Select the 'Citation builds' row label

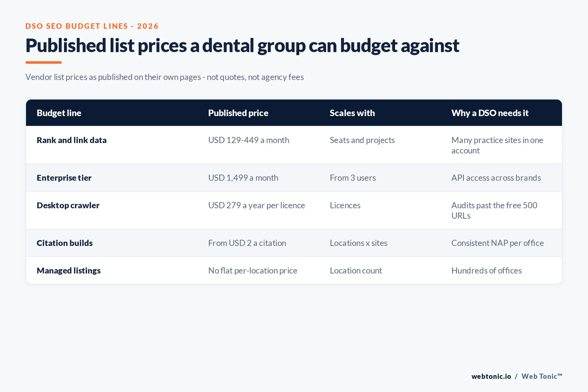tap(65, 243)
